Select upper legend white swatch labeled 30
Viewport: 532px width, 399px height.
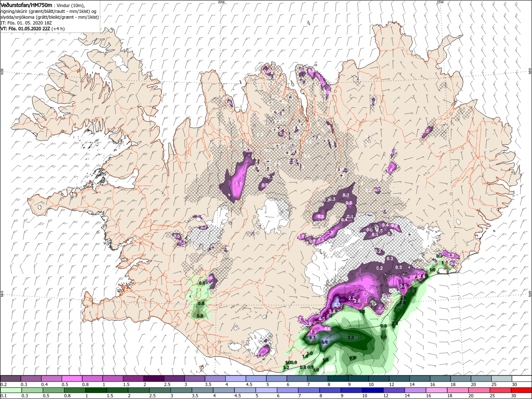(x=522, y=379)
